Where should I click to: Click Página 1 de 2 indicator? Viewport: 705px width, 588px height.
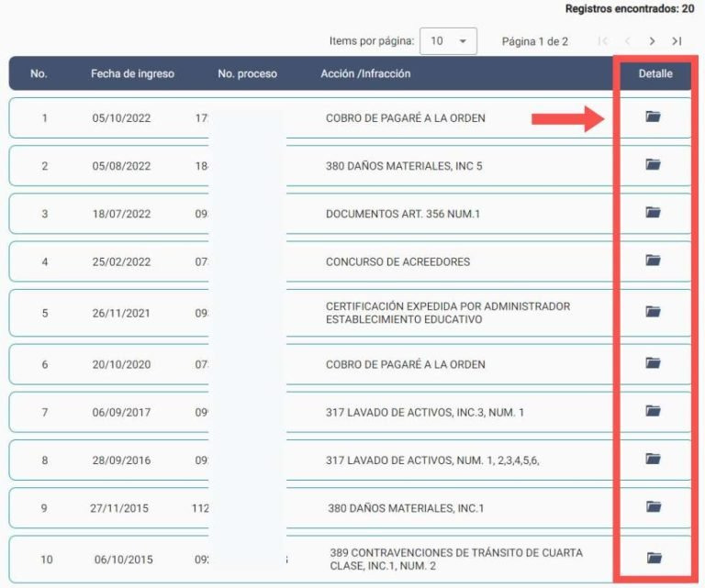(x=535, y=42)
